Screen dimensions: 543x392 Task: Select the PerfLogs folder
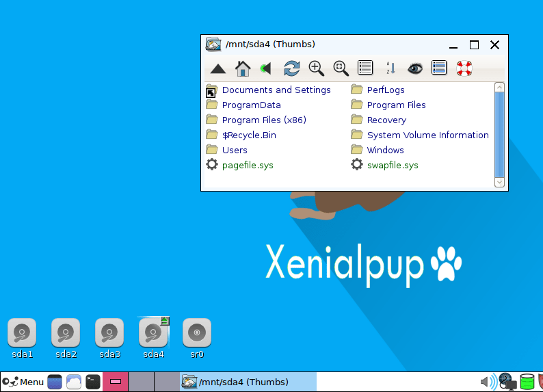[x=378, y=90]
